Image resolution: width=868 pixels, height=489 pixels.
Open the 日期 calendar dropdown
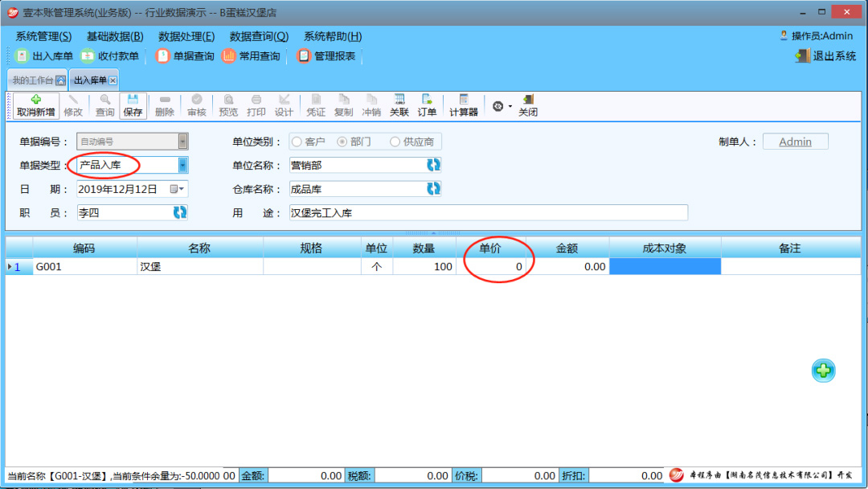point(177,189)
